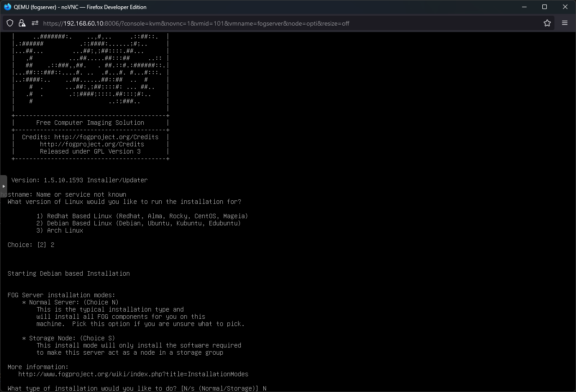Bookmark this page with the star icon

tap(547, 23)
